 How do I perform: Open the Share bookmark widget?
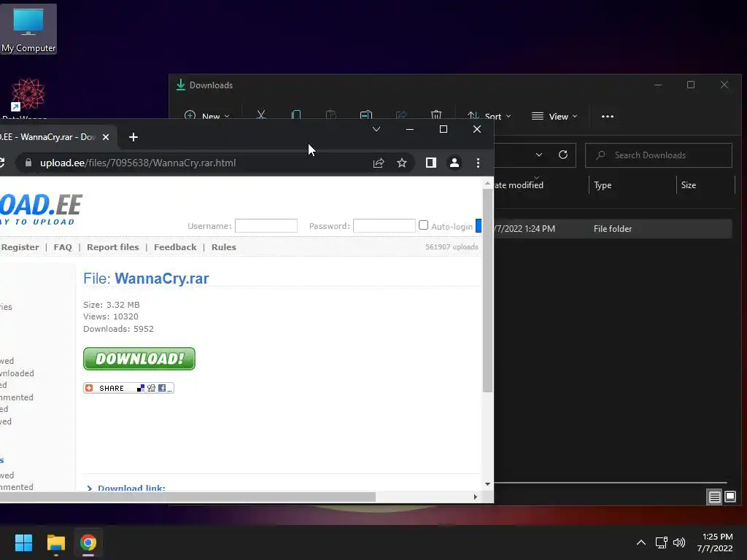tap(128, 388)
